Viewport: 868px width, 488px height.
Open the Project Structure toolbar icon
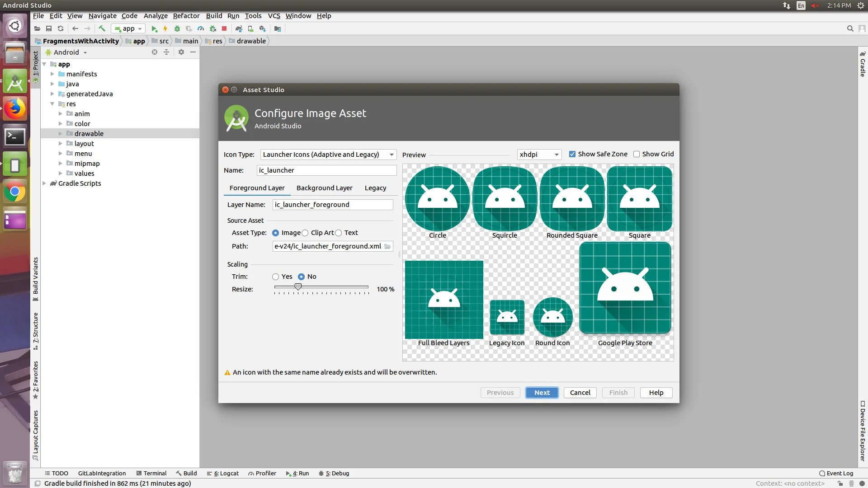(278, 28)
